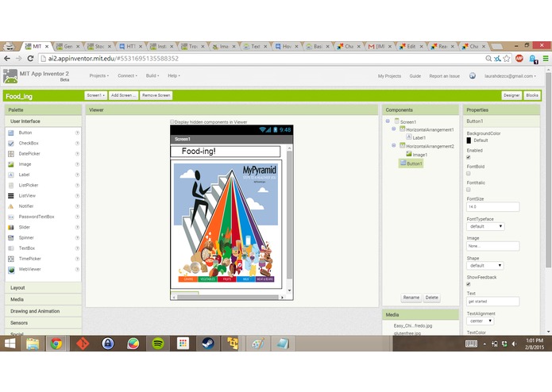
Task: Select the Label palette icon
Action: [11, 175]
